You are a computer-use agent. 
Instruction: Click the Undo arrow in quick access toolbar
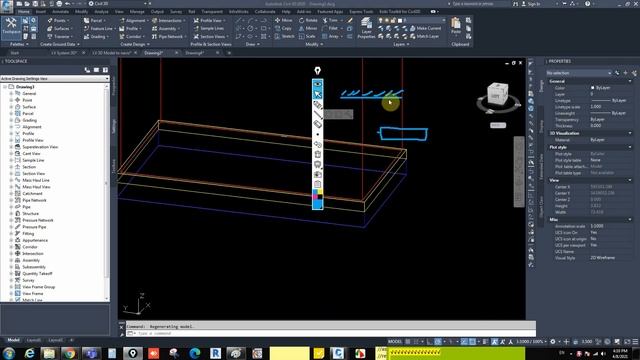(x=67, y=4)
